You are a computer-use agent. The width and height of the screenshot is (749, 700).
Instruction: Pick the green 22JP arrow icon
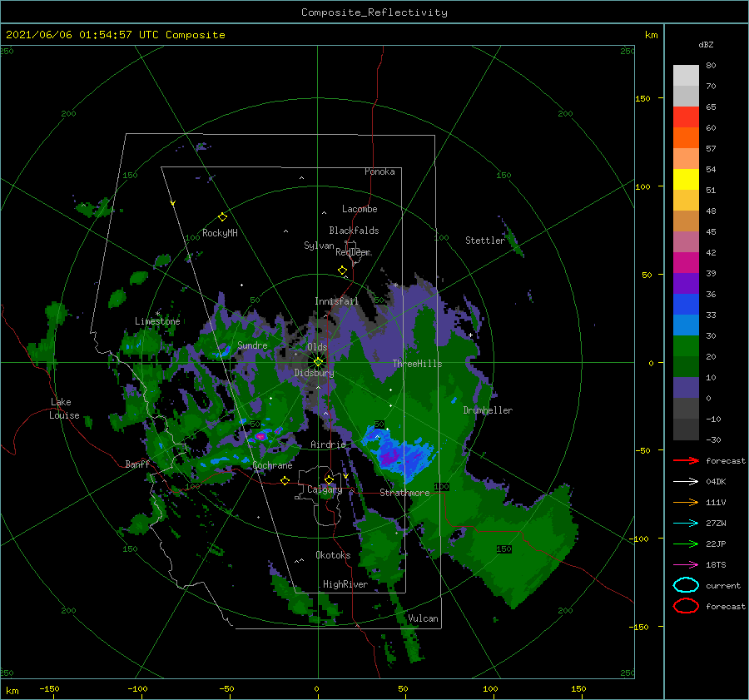tap(686, 544)
